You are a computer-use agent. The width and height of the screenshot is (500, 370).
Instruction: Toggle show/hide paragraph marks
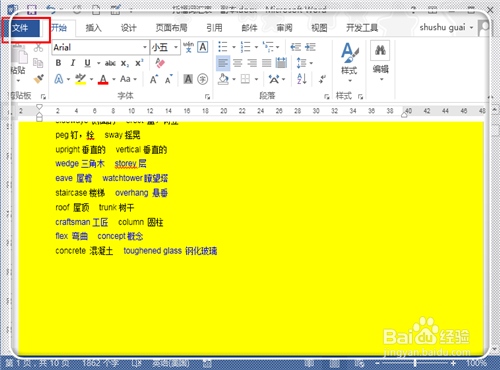coord(322,79)
